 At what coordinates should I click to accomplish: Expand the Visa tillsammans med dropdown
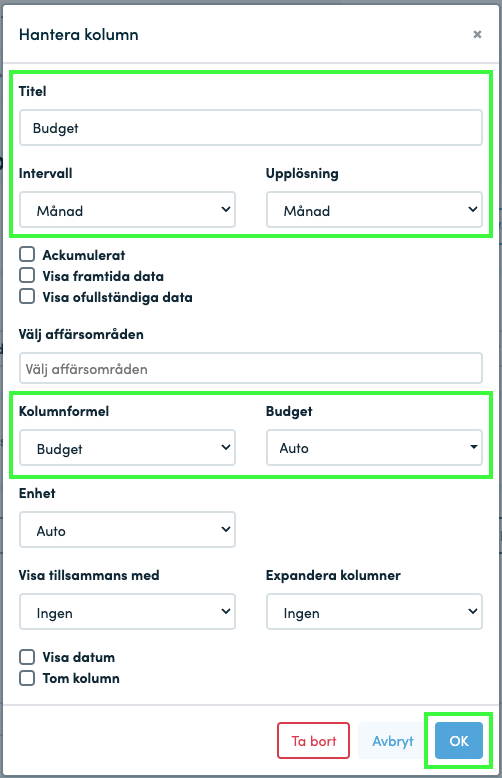[127, 612]
